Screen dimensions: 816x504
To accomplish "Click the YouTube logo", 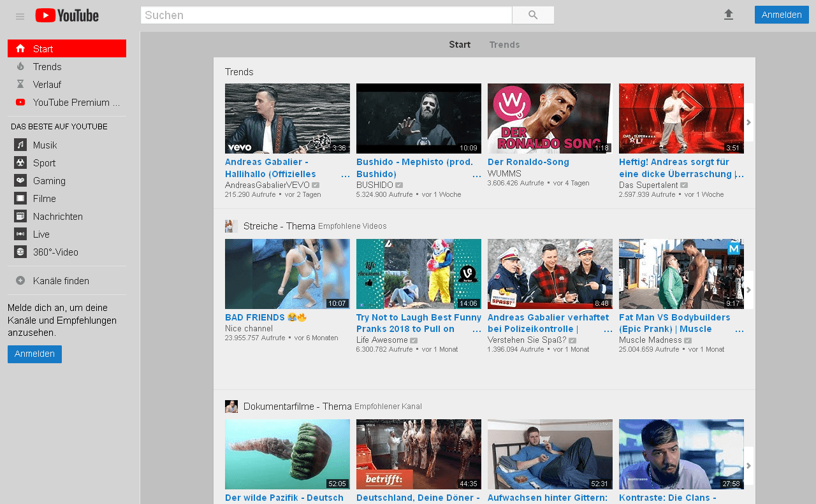I will coord(67,15).
